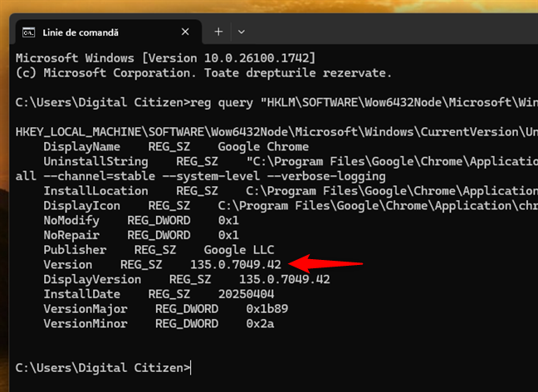This screenshot has height=392, width=538.
Task: Expand the new tab profile dropdown chevron
Action: [242, 32]
